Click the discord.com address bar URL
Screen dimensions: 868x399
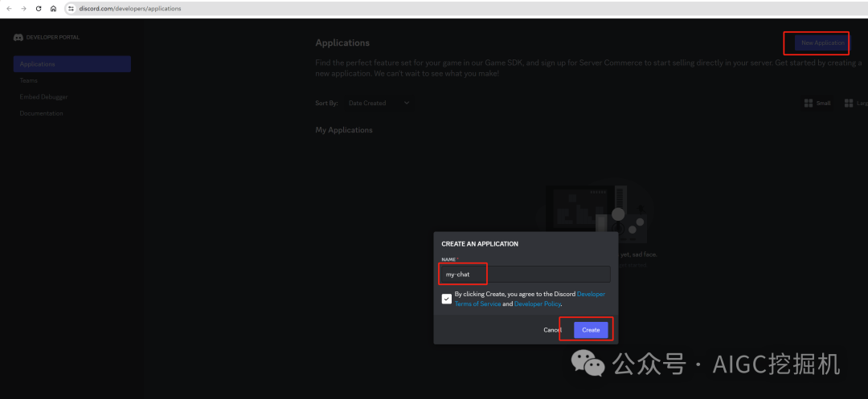coord(130,9)
